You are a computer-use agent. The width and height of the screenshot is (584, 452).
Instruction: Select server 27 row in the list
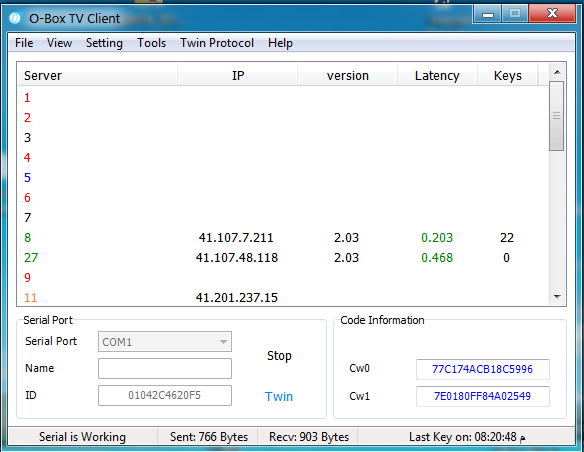(x=282, y=258)
